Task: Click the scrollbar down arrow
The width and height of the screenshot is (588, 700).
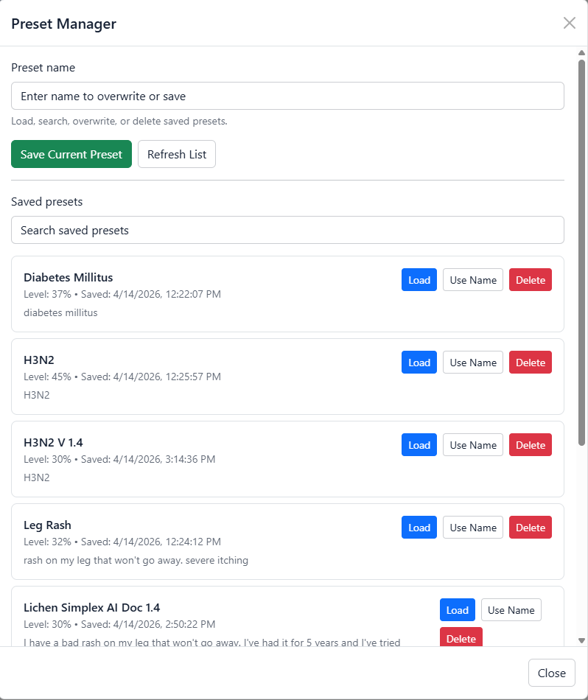Action: click(581, 640)
